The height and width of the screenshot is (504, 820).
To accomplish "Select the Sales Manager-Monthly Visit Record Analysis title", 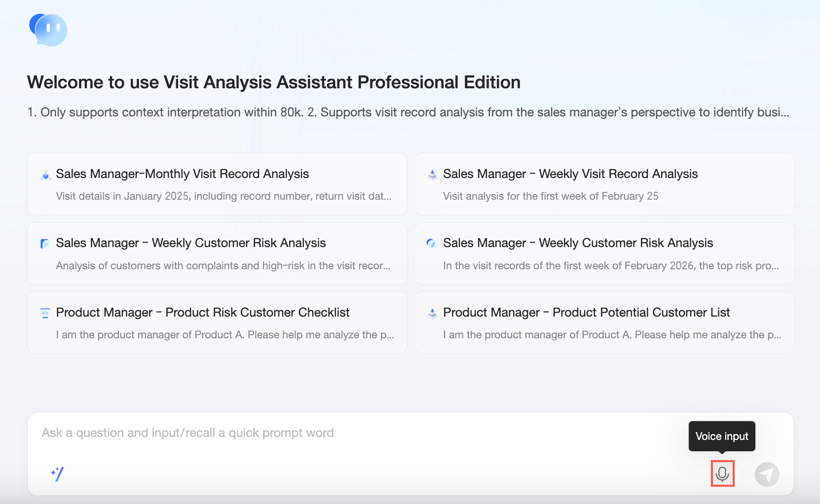I will pyautogui.click(x=182, y=174).
